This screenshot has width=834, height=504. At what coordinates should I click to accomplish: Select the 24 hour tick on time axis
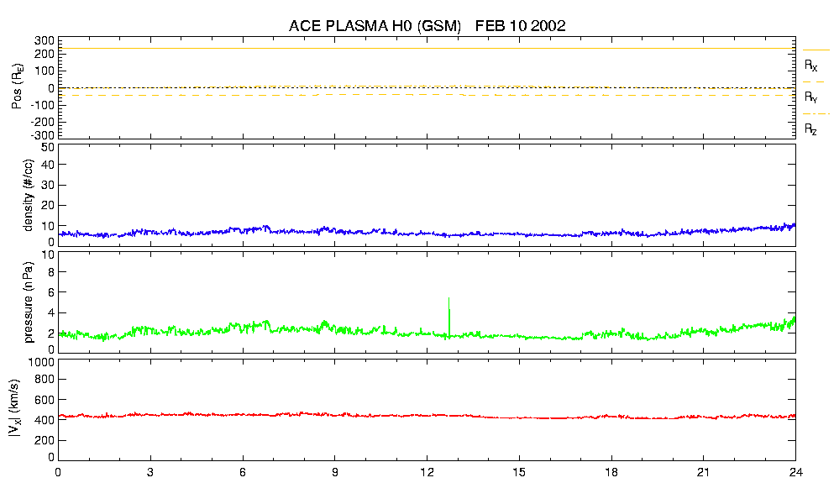pyautogui.click(x=795, y=472)
